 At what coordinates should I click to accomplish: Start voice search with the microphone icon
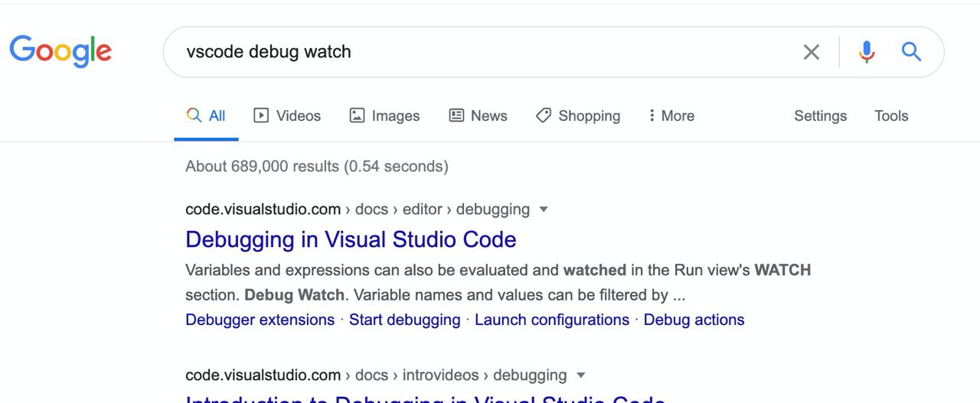867,52
